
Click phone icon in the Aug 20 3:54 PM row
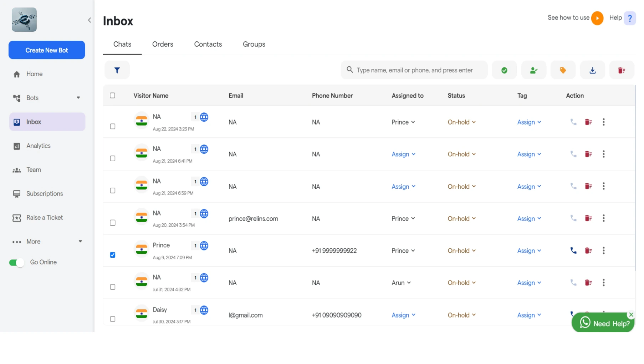tap(573, 218)
